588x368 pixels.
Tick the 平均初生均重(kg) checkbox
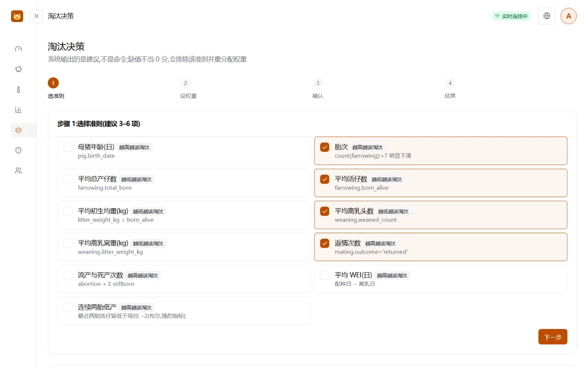[68, 211]
